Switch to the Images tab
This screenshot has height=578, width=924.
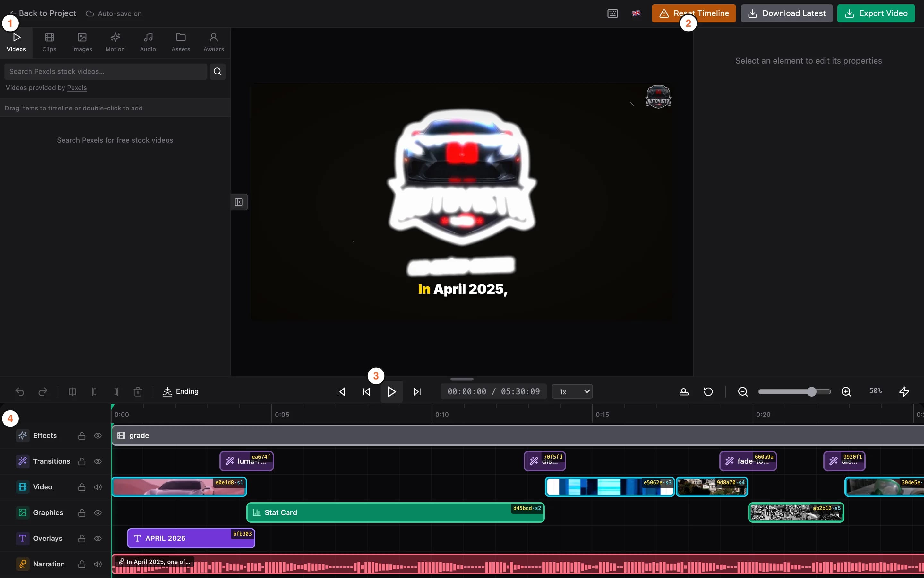[82, 42]
